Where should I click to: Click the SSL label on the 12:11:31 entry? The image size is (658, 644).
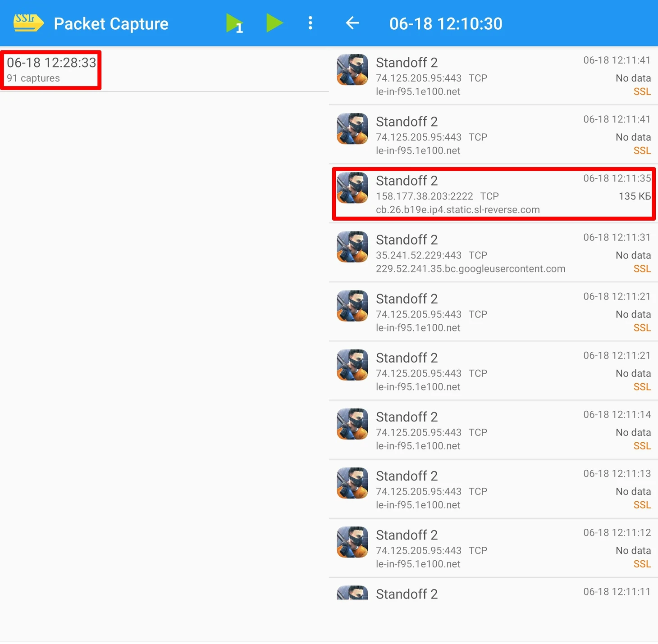click(x=642, y=269)
